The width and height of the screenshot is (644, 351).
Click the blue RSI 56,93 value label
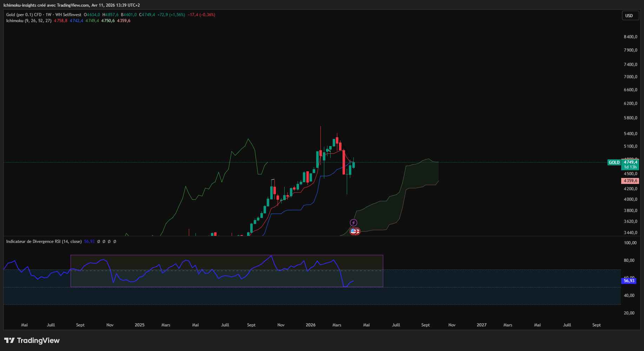629,281
